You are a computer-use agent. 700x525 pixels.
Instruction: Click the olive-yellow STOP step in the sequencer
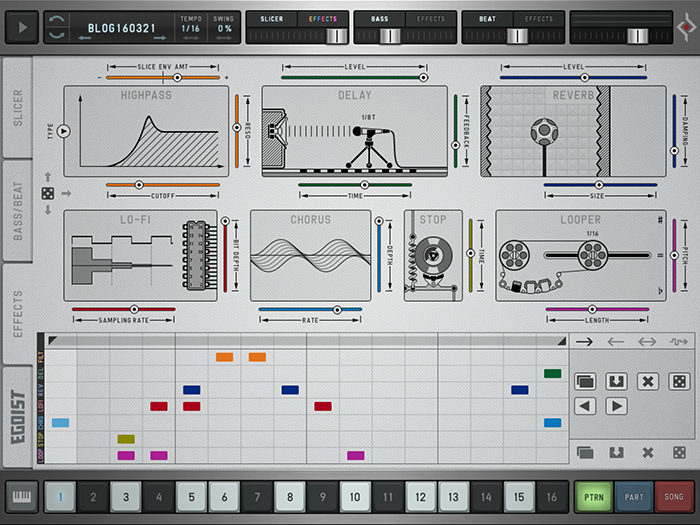pyautogui.click(x=126, y=439)
